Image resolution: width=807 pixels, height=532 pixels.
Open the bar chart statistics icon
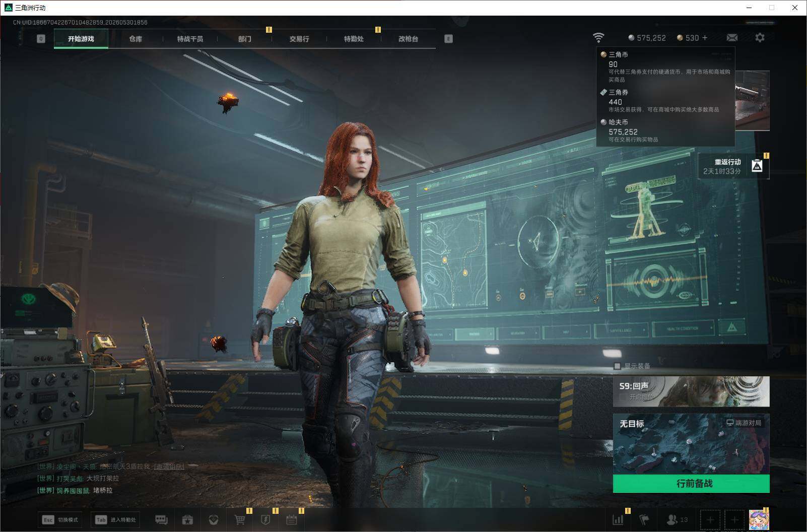[618, 519]
